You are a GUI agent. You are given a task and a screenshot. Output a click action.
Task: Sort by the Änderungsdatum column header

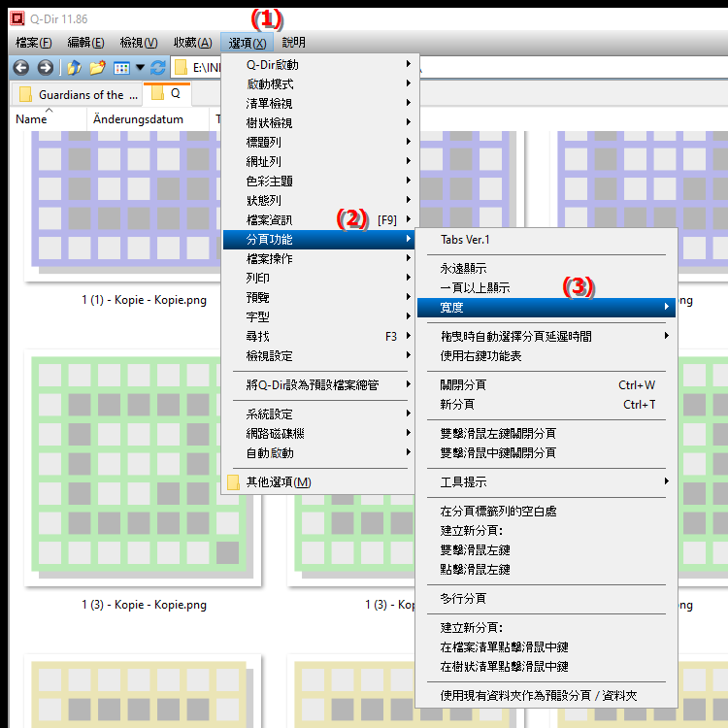click(148, 119)
